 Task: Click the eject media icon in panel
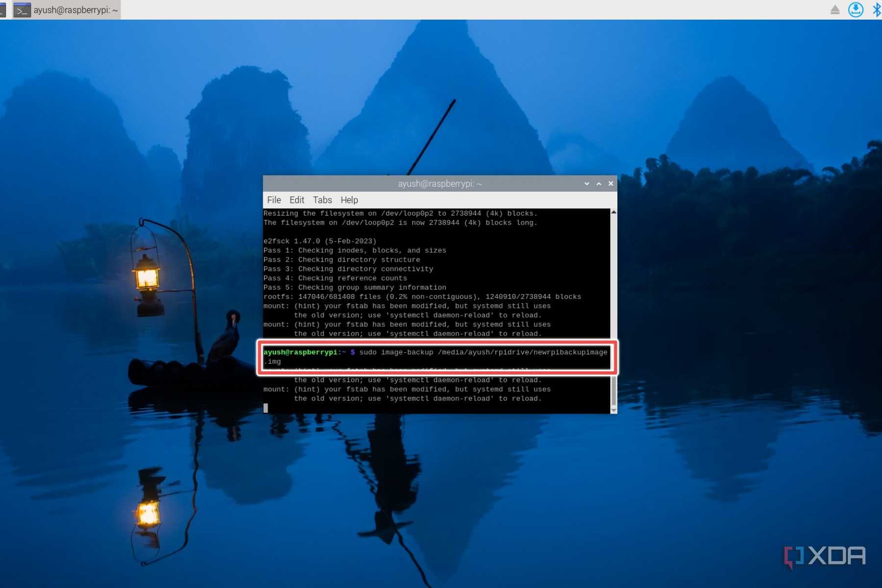tap(835, 10)
